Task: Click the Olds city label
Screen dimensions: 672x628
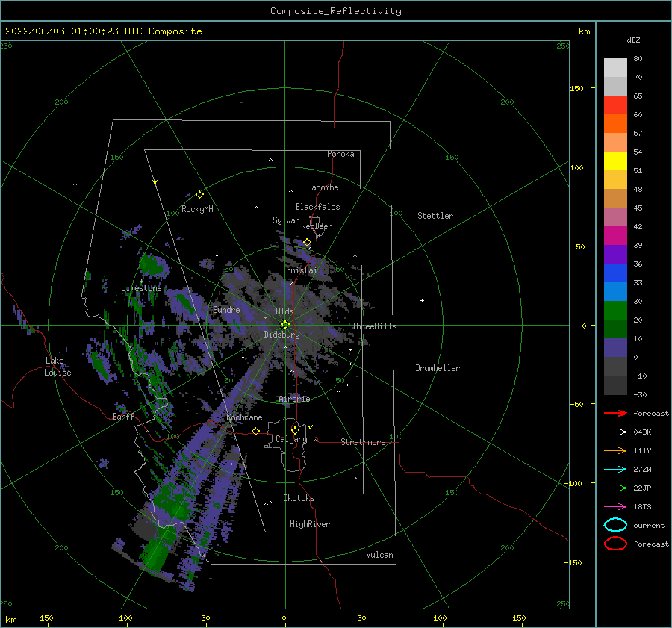Action: (284, 311)
